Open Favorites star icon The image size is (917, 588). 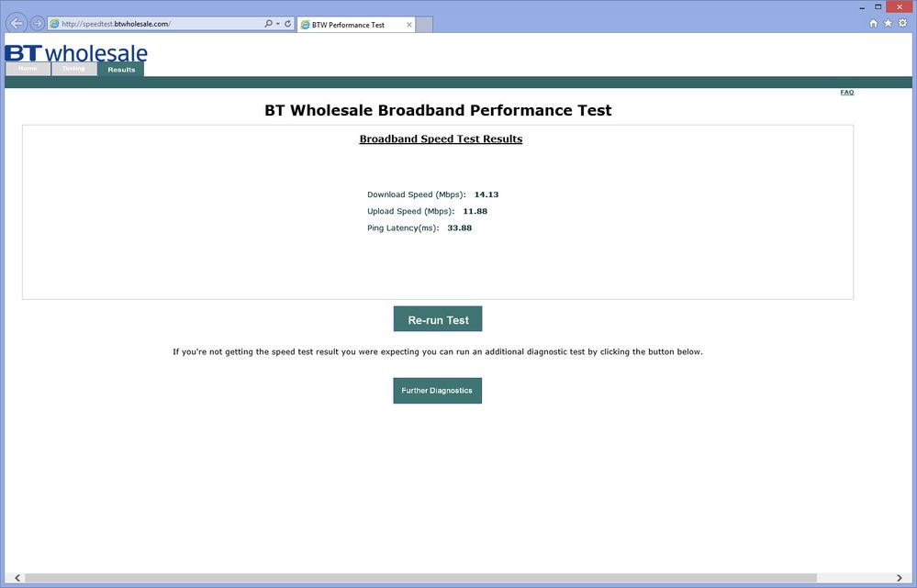tap(888, 23)
